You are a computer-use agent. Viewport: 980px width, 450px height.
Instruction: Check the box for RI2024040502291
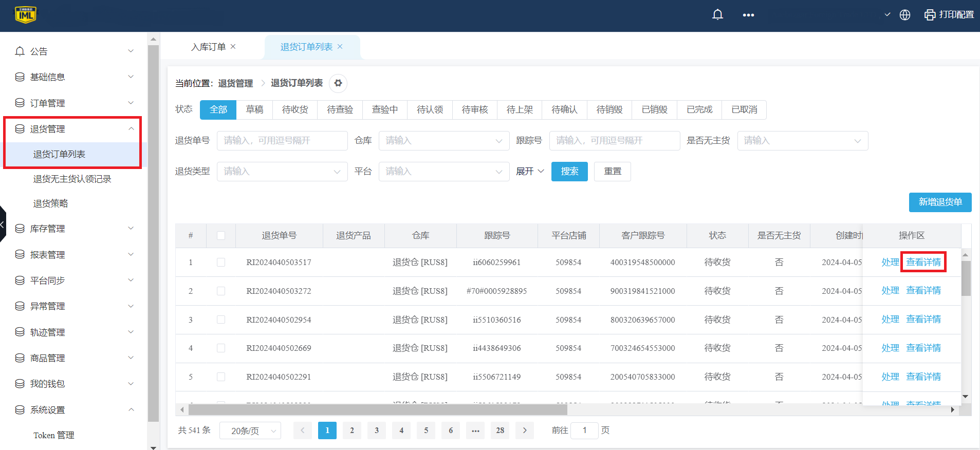click(x=221, y=377)
